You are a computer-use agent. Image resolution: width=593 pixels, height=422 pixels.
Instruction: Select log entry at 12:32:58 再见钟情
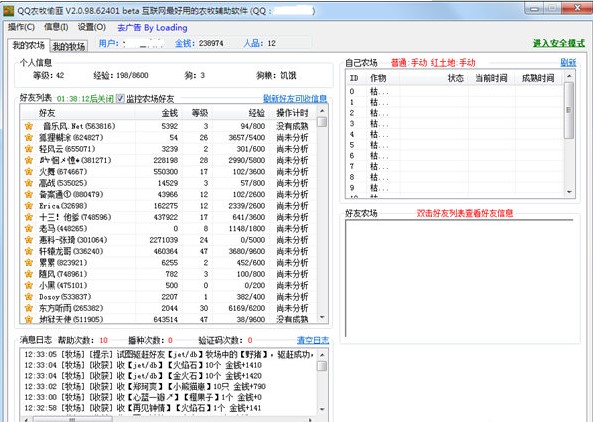(x=169, y=408)
